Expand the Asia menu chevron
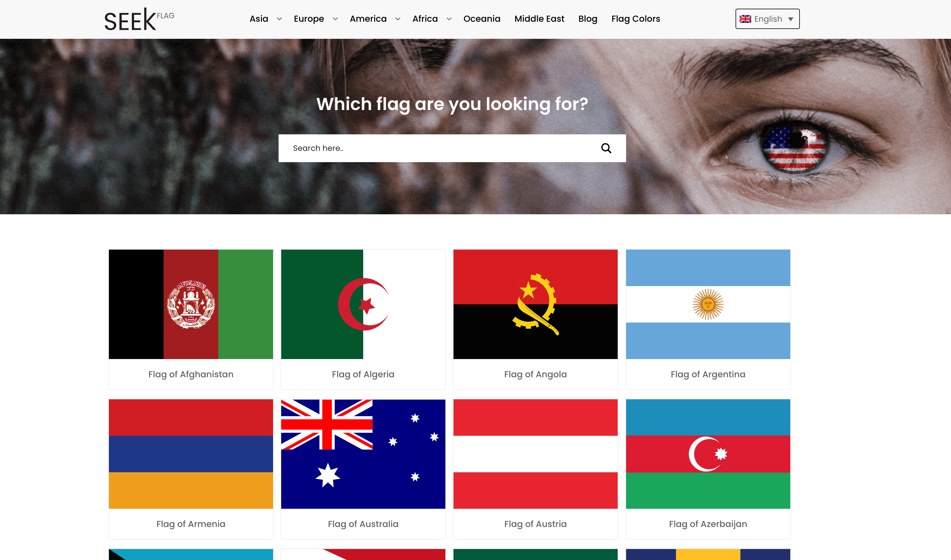Screen dimensions: 951x560 [279, 19]
